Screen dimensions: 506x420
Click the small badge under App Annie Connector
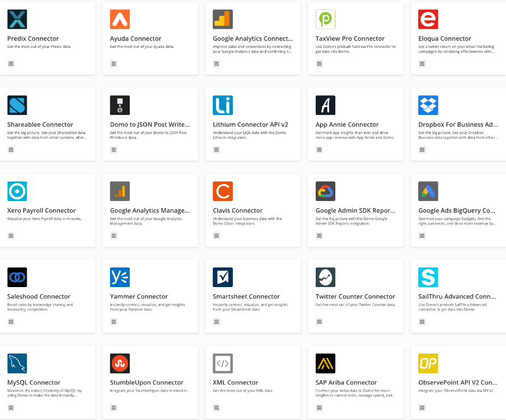coord(319,150)
